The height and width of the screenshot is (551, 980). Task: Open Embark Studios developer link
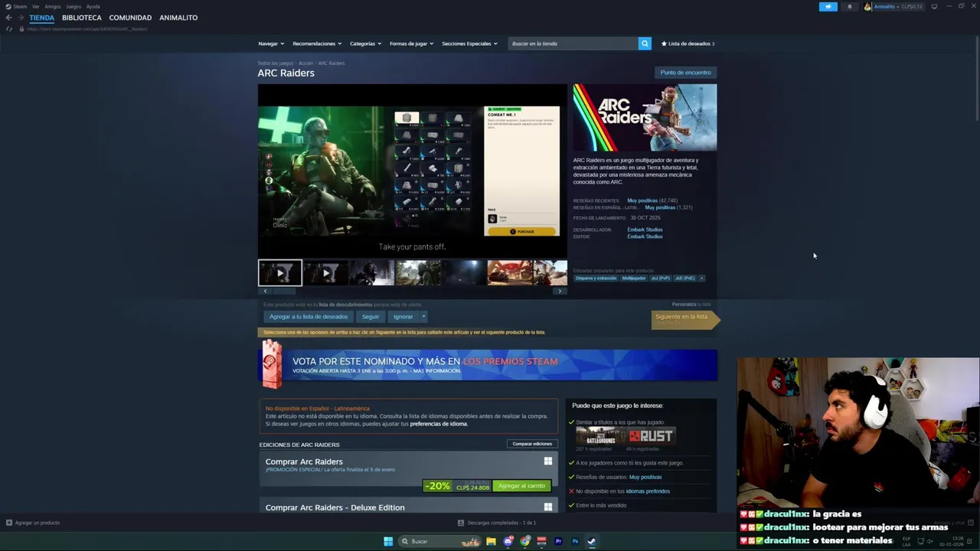click(645, 230)
